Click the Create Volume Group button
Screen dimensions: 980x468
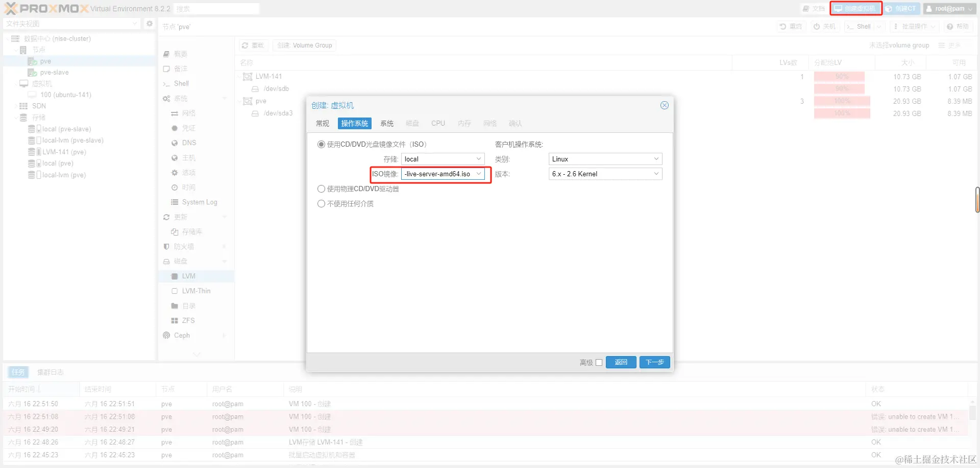coord(305,45)
